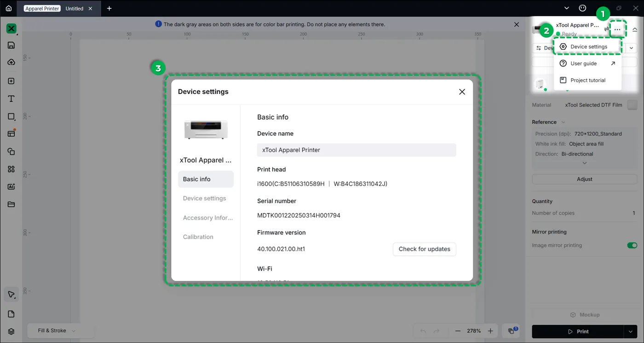Screen dimensions: 644x343
Task: Click Check for updates button
Action: 424,249
